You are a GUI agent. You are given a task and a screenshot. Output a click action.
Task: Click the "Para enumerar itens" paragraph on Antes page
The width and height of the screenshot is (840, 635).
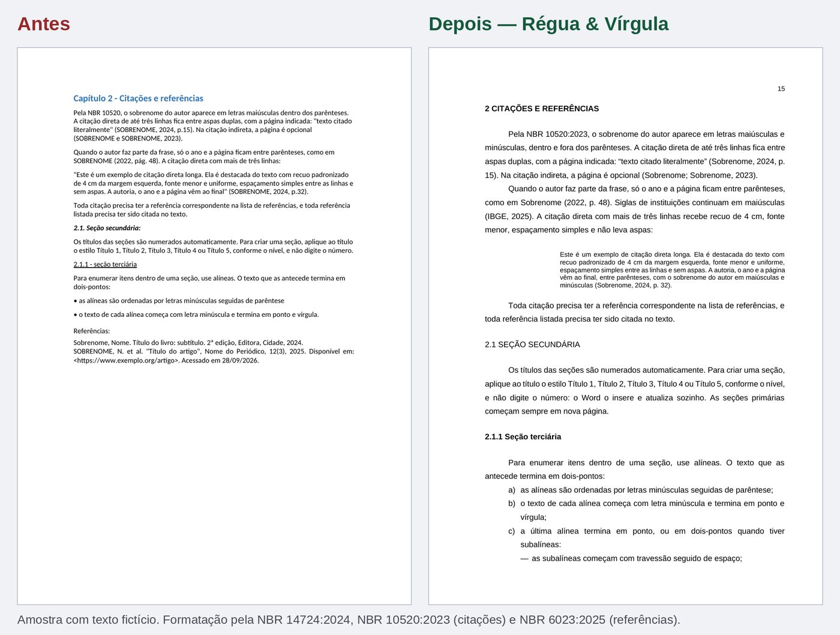pyautogui.click(x=209, y=283)
